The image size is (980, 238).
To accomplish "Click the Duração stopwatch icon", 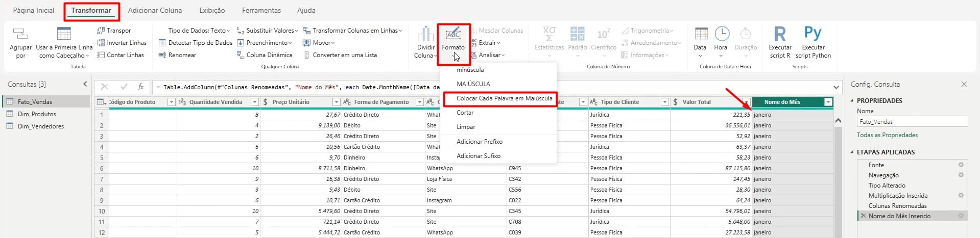I will pos(745,34).
